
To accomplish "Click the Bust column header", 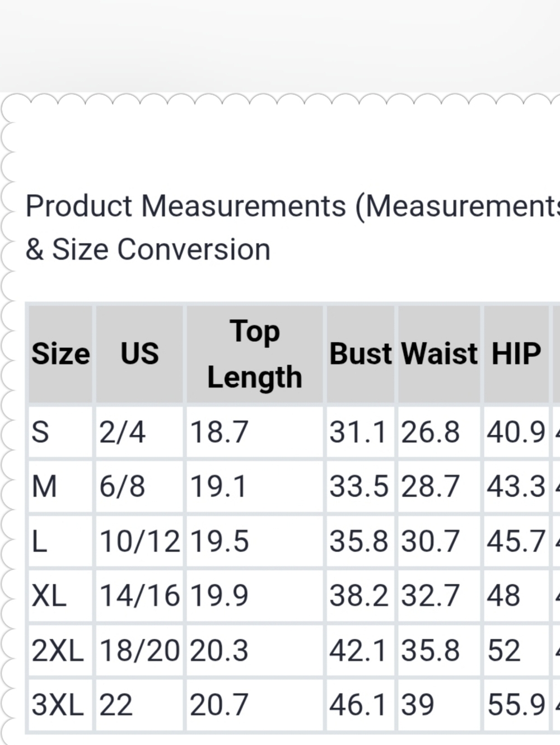I will point(361,354).
